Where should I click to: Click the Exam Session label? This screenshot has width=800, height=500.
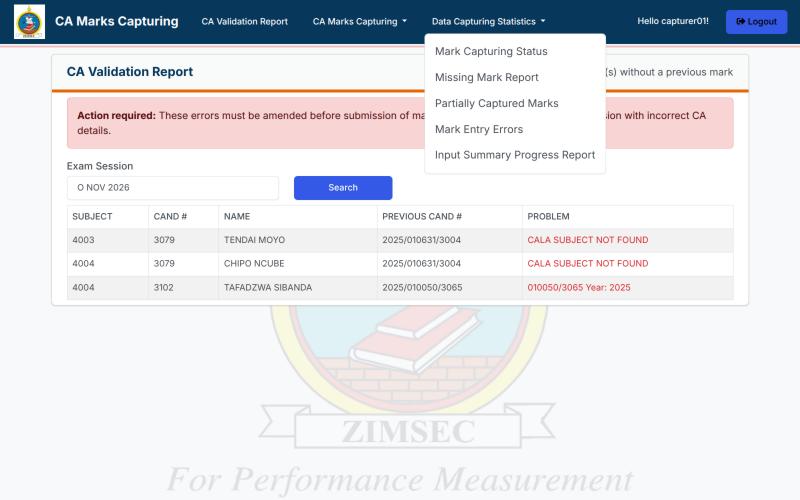pos(99,166)
